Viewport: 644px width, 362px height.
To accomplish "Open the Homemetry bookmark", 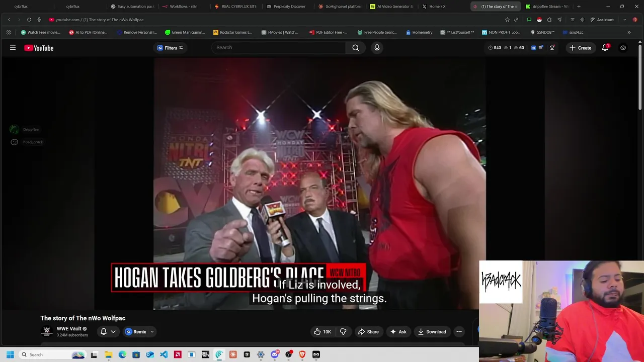I will (x=419, y=32).
